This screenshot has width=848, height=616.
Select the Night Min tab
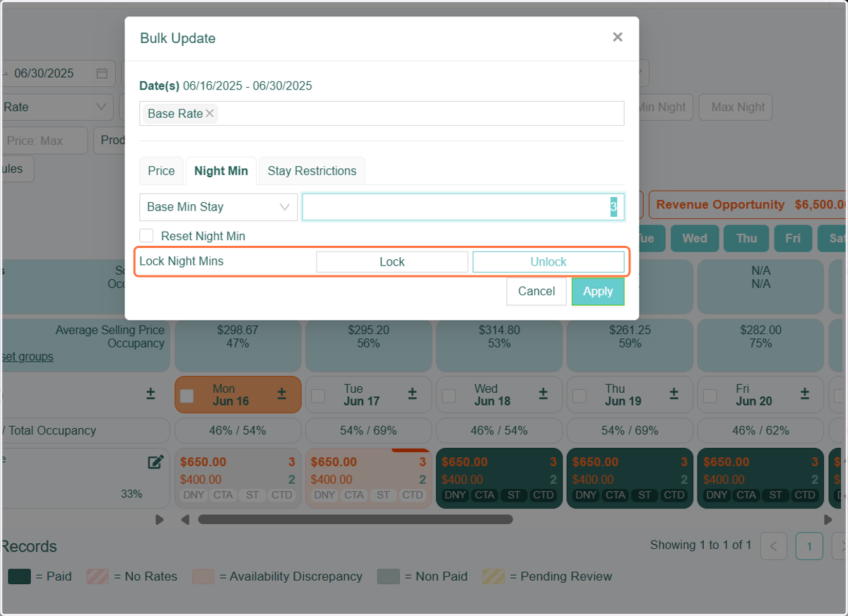pyautogui.click(x=221, y=171)
